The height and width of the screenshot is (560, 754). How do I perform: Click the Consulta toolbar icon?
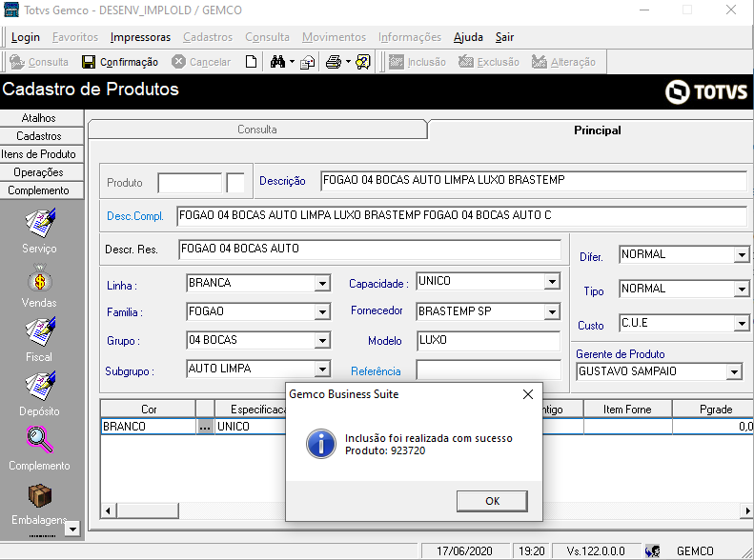[17, 62]
